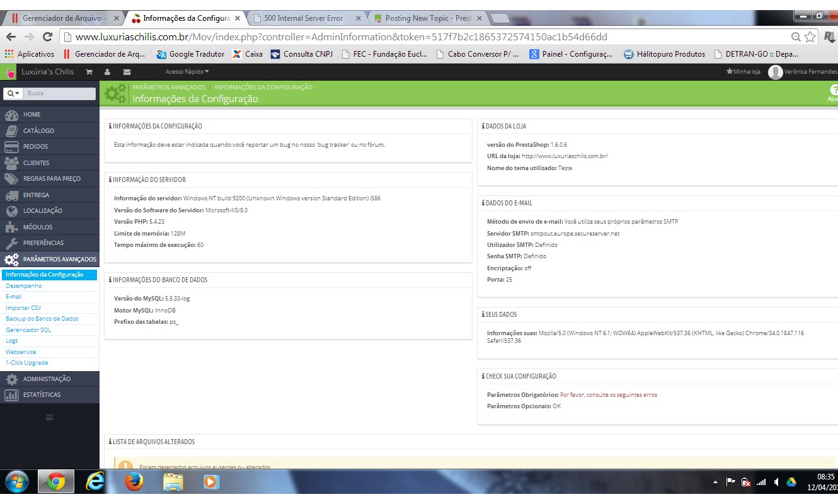Open media player on taskbar
The image size is (838, 504).
pos(210,483)
